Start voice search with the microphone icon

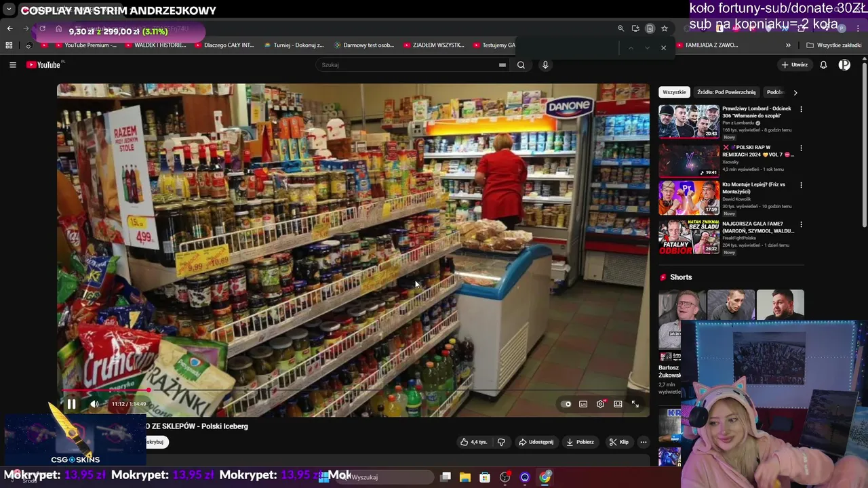pyautogui.click(x=545, y=65)
